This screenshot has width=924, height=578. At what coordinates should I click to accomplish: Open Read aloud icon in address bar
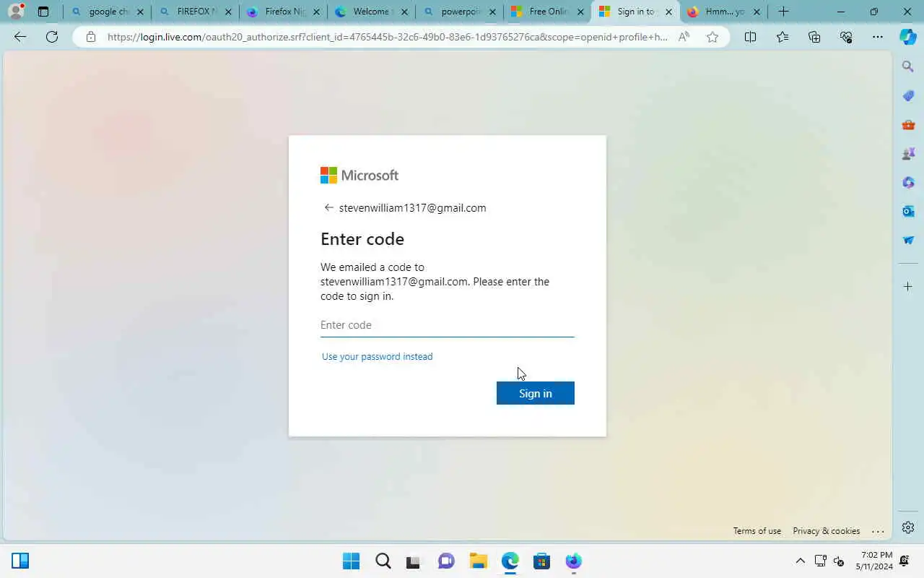[684, 37]
